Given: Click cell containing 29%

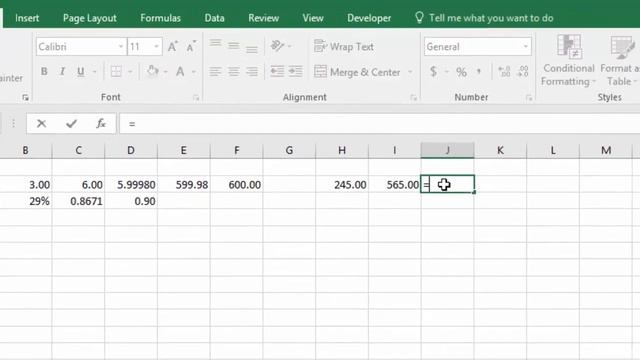Looking at the screenshot, I should point(26,201).
